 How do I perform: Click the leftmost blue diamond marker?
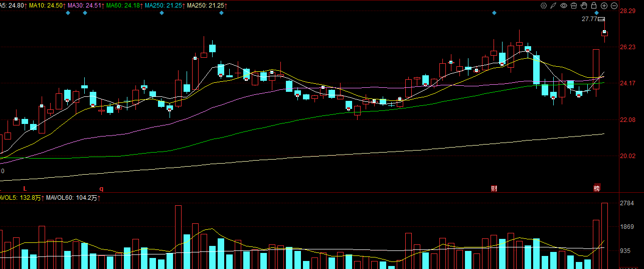click(x=68, y=13)
